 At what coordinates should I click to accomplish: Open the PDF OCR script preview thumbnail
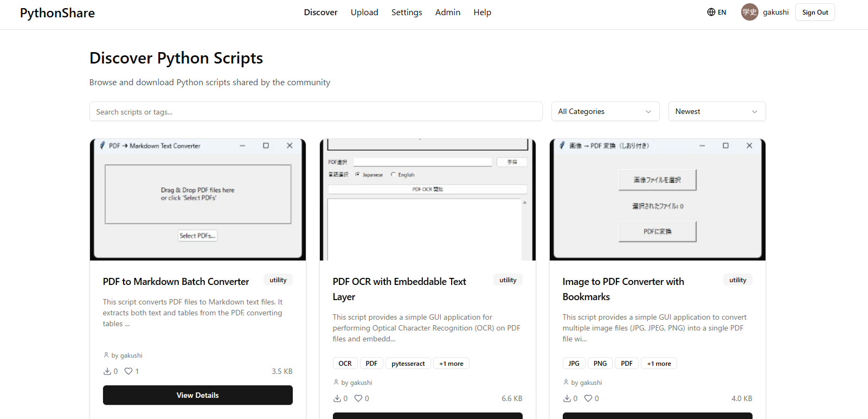427,200
